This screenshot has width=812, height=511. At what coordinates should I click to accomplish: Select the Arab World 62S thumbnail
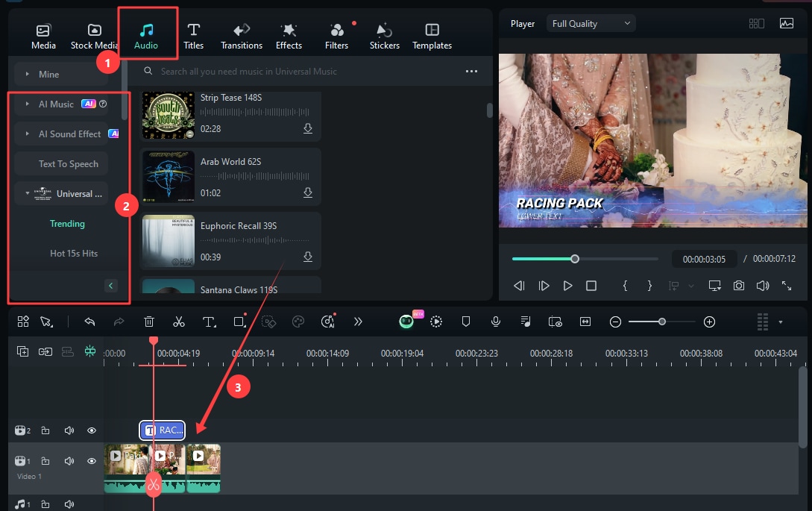pyautogui.click(x=169, y=177)
